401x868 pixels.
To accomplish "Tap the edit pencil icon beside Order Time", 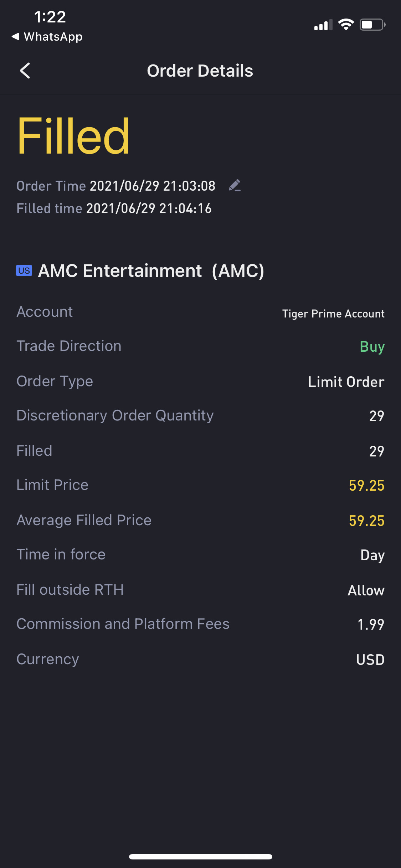I will tap(235, 186).
